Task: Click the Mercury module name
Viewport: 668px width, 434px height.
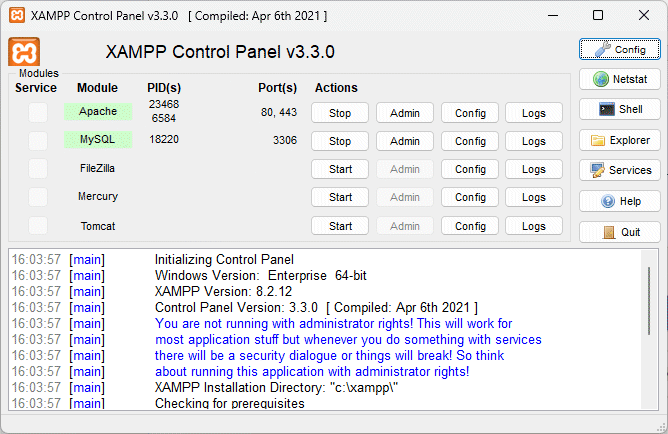Action: (98, 196)
